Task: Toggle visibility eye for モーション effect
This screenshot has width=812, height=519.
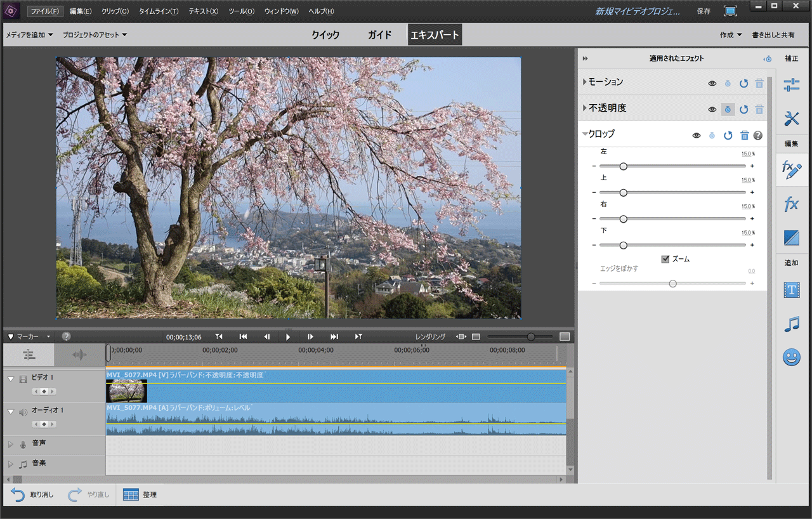Action: click(x=712, y=83)
